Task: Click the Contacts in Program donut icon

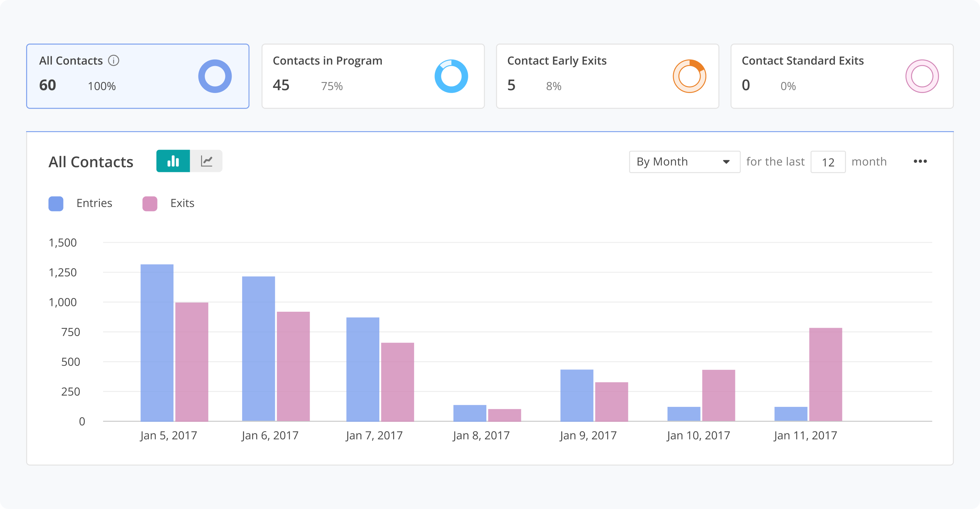Action: pos(451,76)
